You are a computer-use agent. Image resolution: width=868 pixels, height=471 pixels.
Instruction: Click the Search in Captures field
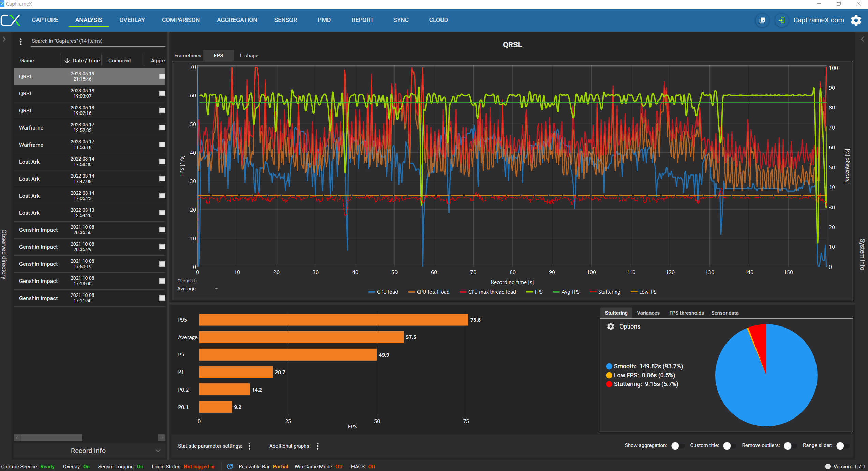(97, 41)
